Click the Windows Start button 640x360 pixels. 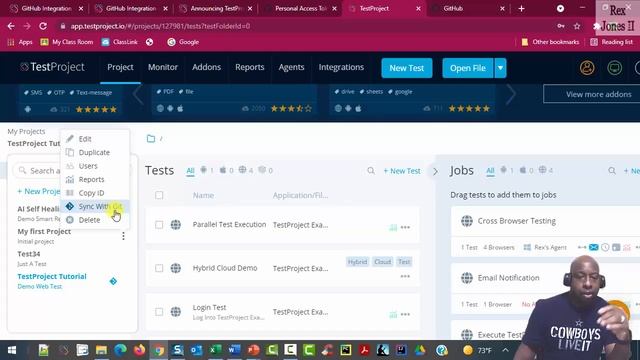12,350
